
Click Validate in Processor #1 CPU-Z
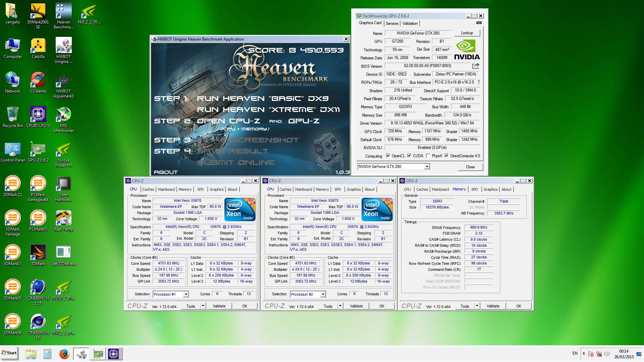219,306
